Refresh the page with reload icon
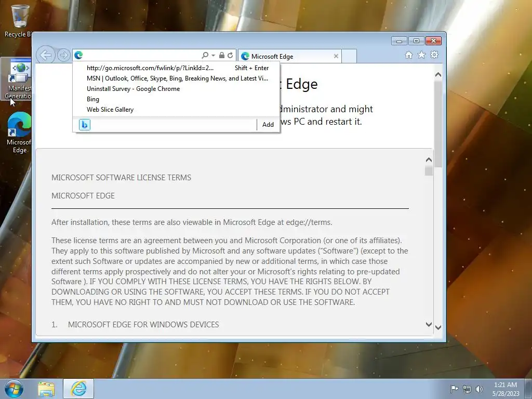This screenshot has height=399, width=532. click(x=230, y=55)
